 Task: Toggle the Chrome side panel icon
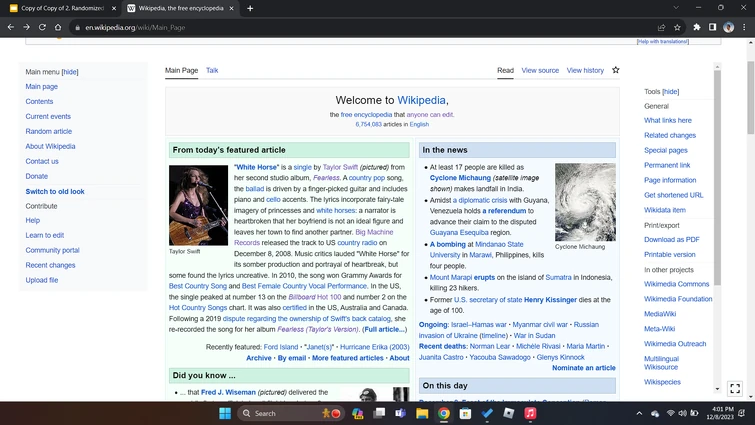[713, 27]
